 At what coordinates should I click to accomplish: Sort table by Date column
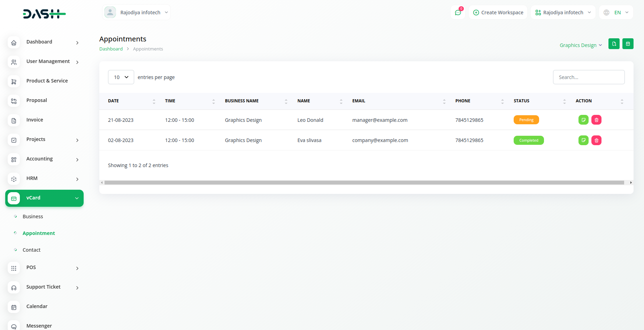pyautogui.click(x=154, y=101)
